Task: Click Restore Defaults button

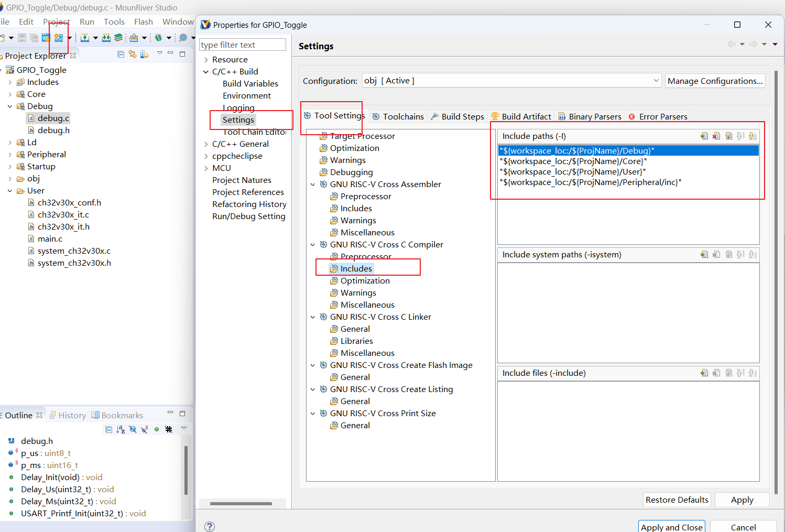Action: point(677,500)
